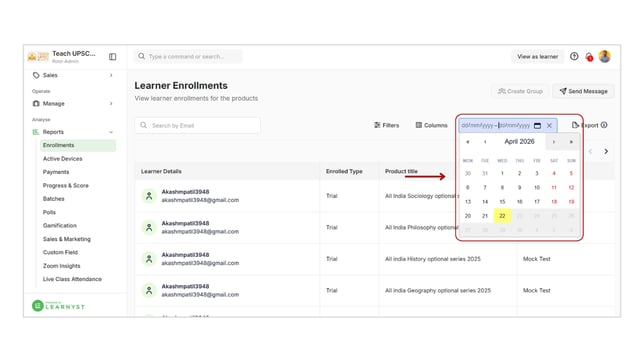Open the Polls report
The image size is (644, 362).
(x=49, y=212)
